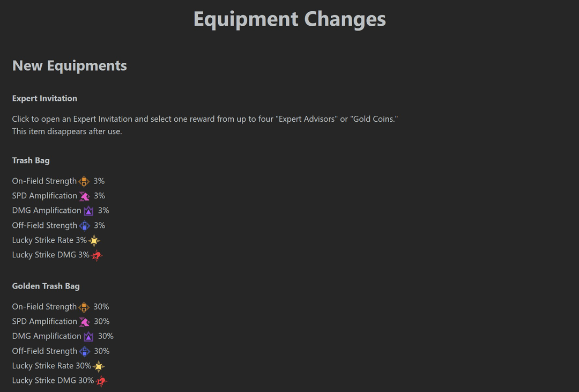Click the Trash Bag item heading
Screen dimensions: 579x392
pos(31,160)
